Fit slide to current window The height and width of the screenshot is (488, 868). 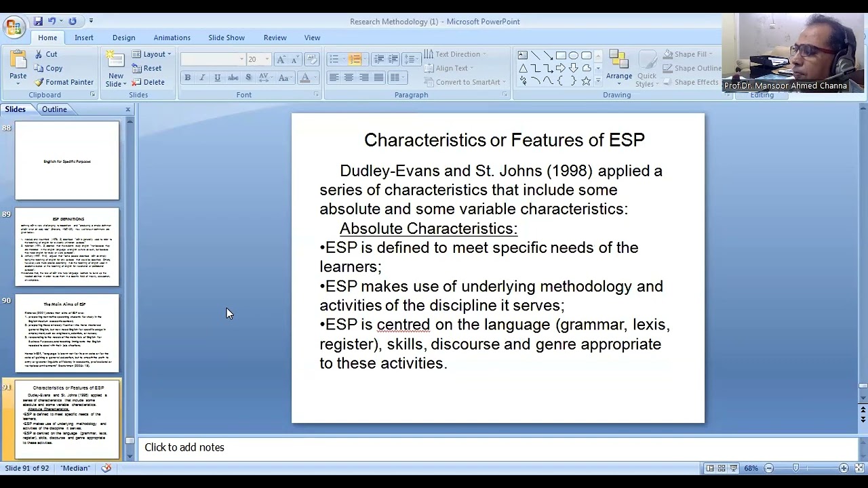point(859,468)
